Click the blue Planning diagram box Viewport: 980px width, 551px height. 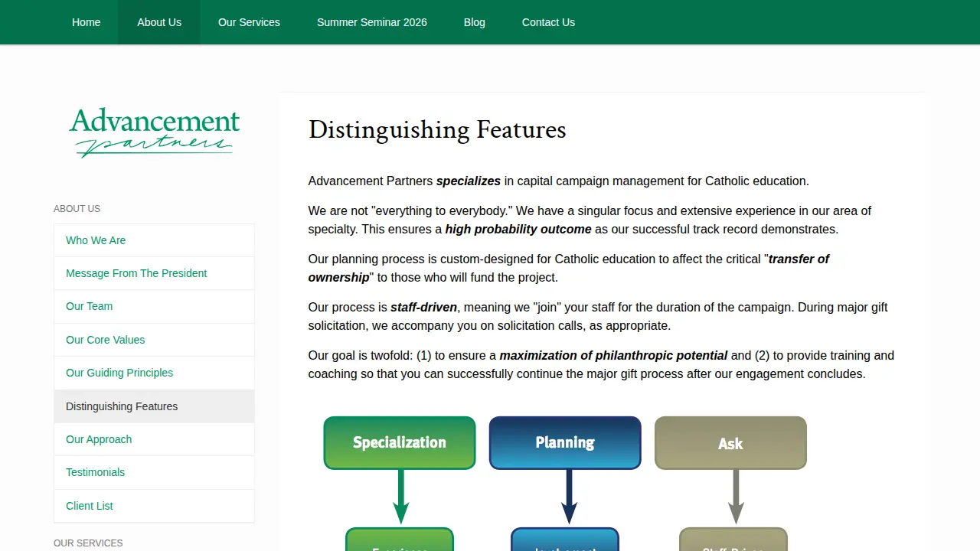(x=565, y=443)
